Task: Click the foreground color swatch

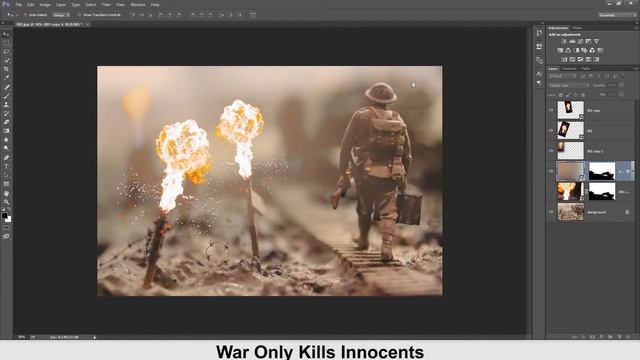Action: click(x=4, y=216)
